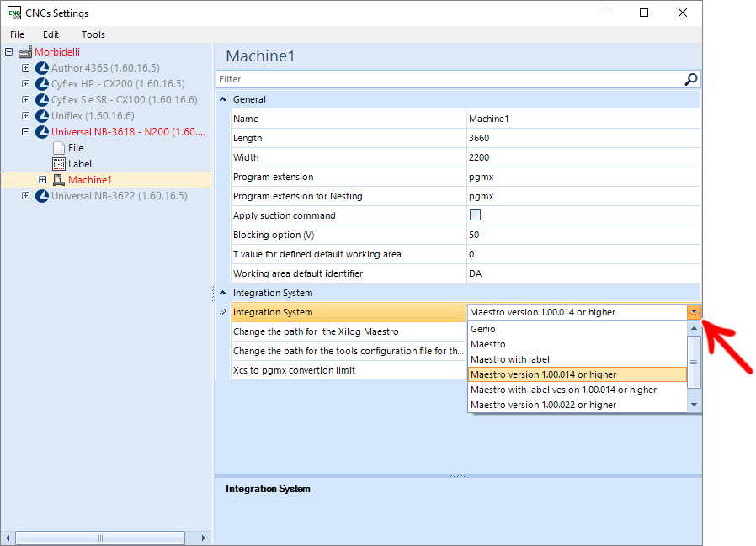Screen dimensions: 756x546
Task: Click the Working area default identifier value DA
Action: point(584,273)
